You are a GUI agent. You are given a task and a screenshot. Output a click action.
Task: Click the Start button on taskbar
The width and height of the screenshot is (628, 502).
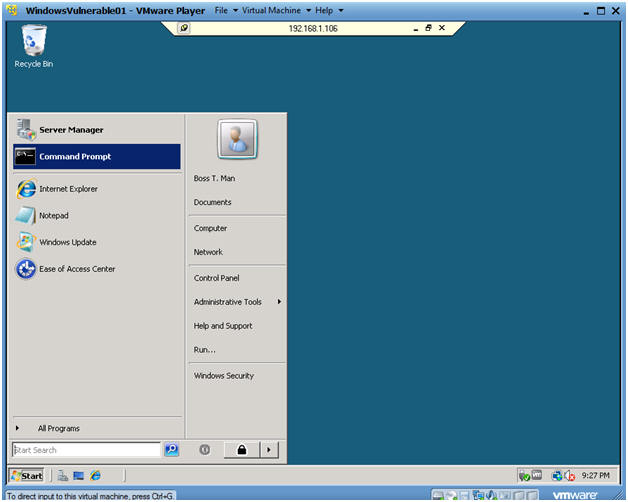pyautogui.click(x=26, y=476)
